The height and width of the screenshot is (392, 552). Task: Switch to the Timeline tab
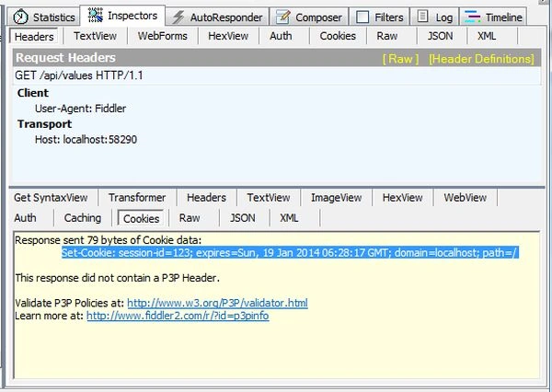pos(493,17)
